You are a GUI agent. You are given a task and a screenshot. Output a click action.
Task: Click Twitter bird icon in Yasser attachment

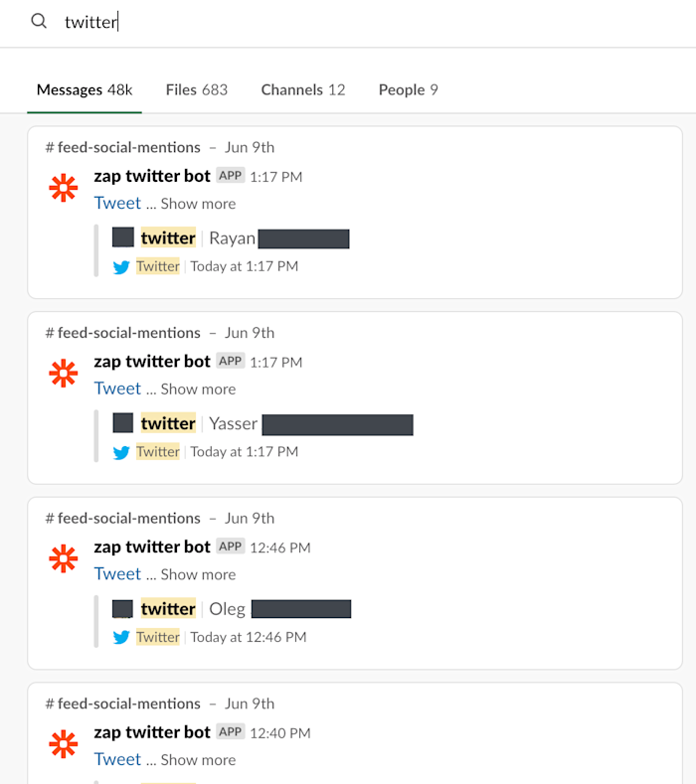[x=121, y=452]
